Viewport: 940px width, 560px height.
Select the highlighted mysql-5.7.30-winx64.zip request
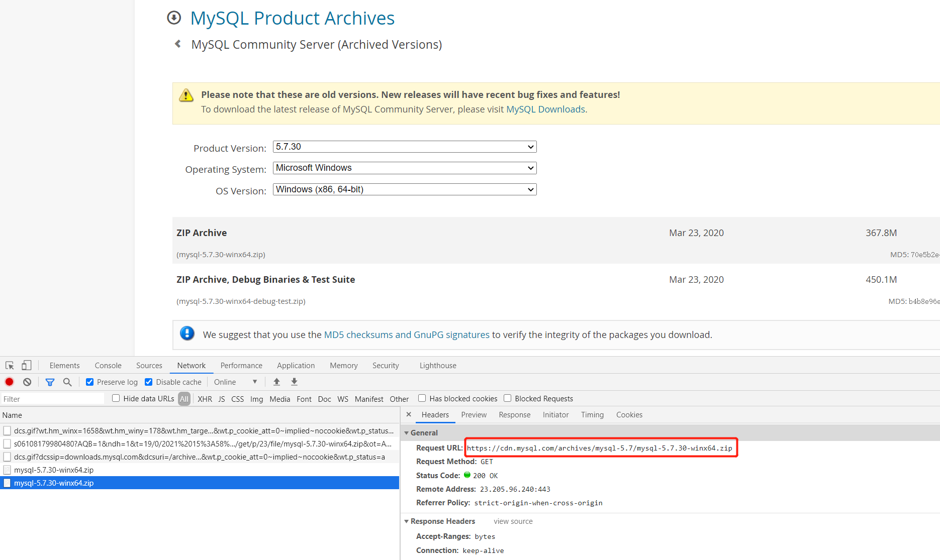pyautogui.click(x=200, y=483)
